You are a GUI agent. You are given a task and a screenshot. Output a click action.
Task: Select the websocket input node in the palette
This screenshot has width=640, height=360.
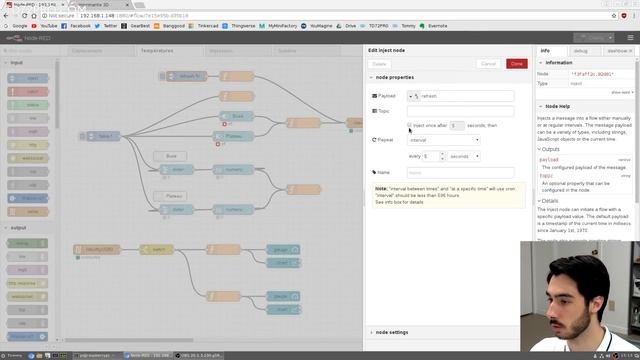pos(28,158)
